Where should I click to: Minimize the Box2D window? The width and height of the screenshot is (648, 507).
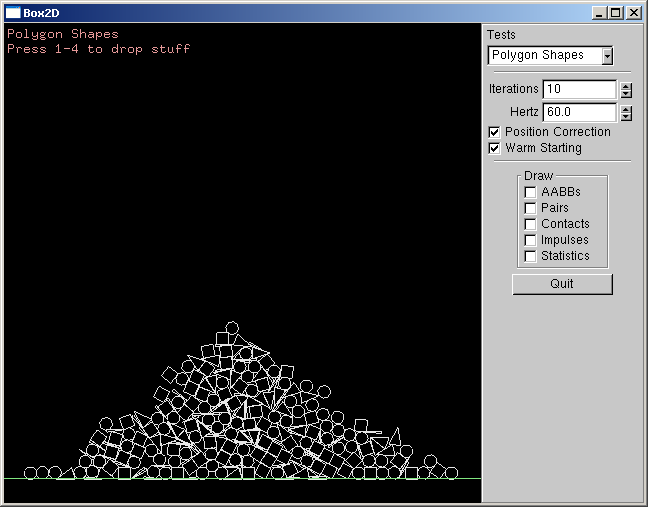pos(599,13)
